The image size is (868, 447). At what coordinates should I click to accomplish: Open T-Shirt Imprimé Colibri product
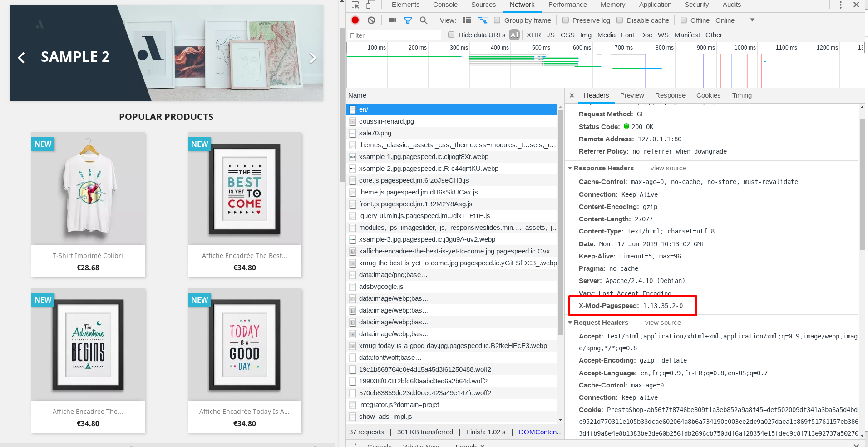pyautogui.click(x=88, y=256)
